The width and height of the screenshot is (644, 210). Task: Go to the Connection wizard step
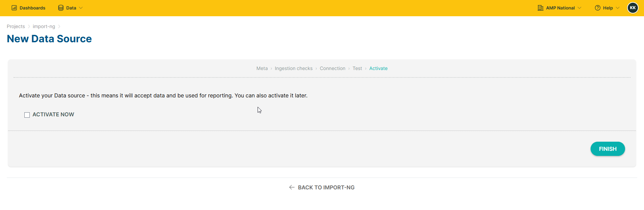click(x=333, y=68)
